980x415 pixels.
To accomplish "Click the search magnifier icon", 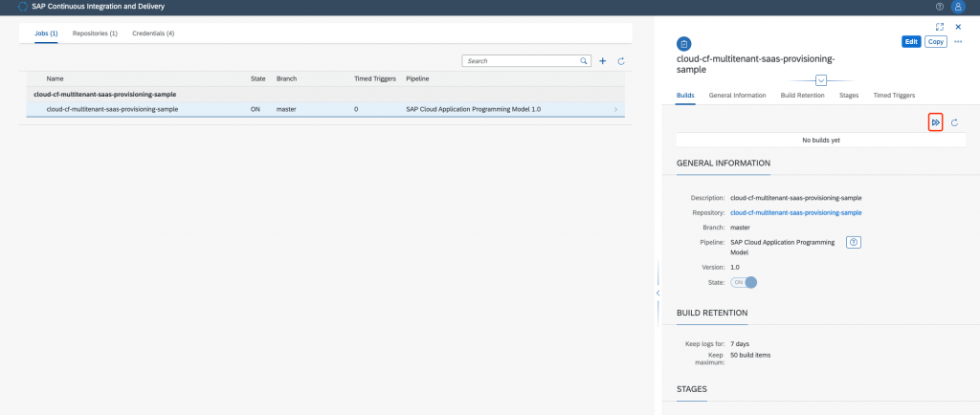I will (584, 61).
